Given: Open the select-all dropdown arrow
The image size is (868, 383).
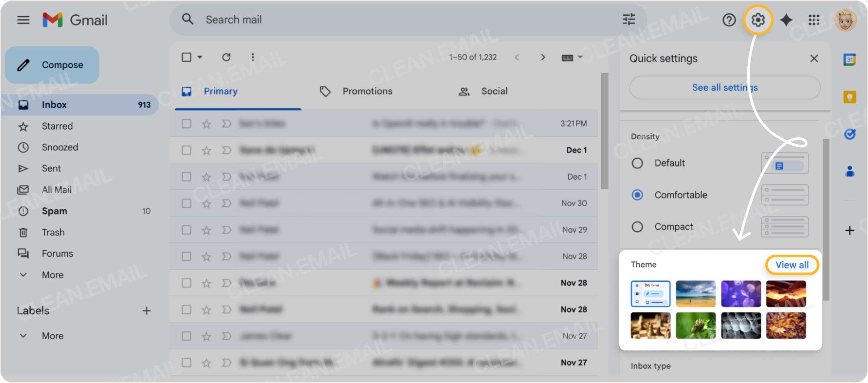Looking at the screenshot, I should coord(199,57).
